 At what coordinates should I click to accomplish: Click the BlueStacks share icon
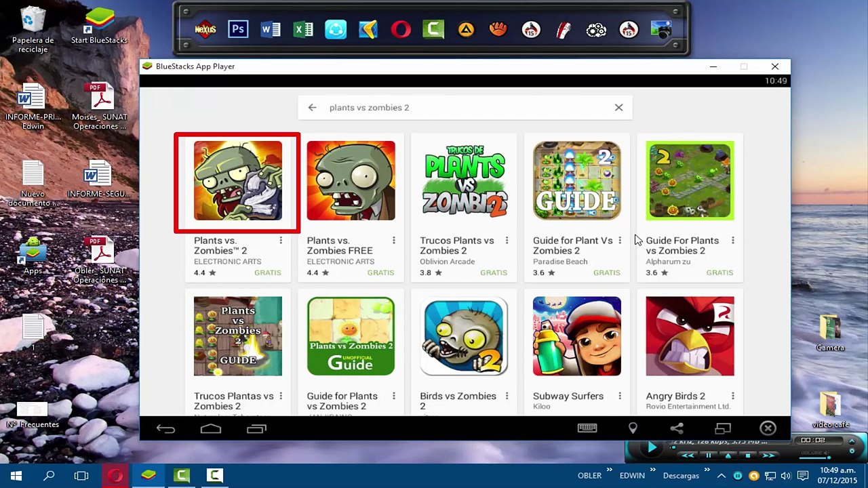677,428
